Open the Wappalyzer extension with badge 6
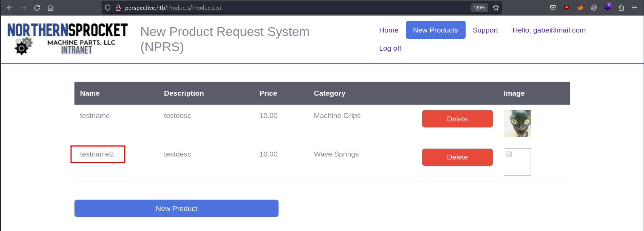 click(x=607, y=7)
